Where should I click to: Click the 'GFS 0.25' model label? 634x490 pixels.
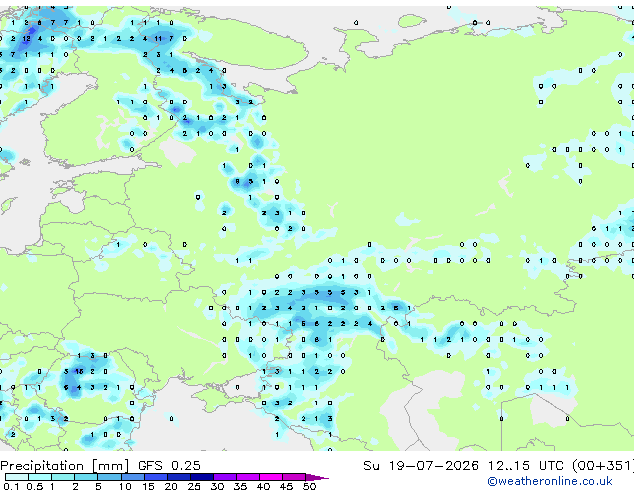[x=169, y=466]
